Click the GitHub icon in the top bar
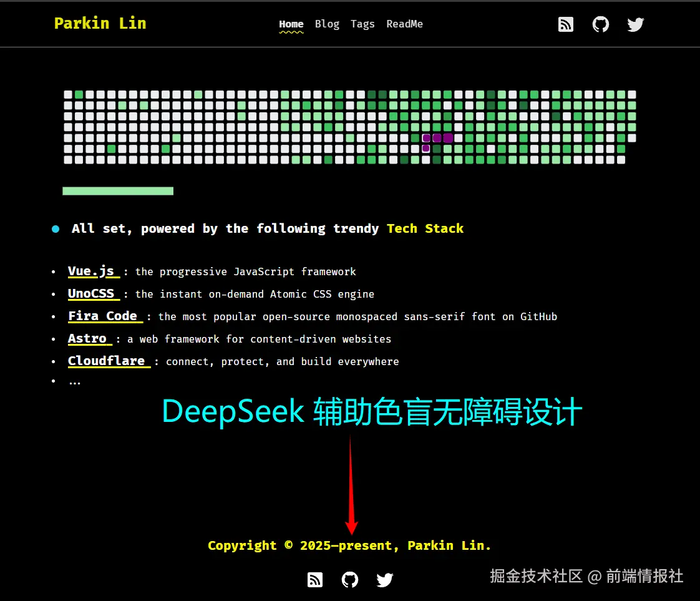 [x=600, y=24]
